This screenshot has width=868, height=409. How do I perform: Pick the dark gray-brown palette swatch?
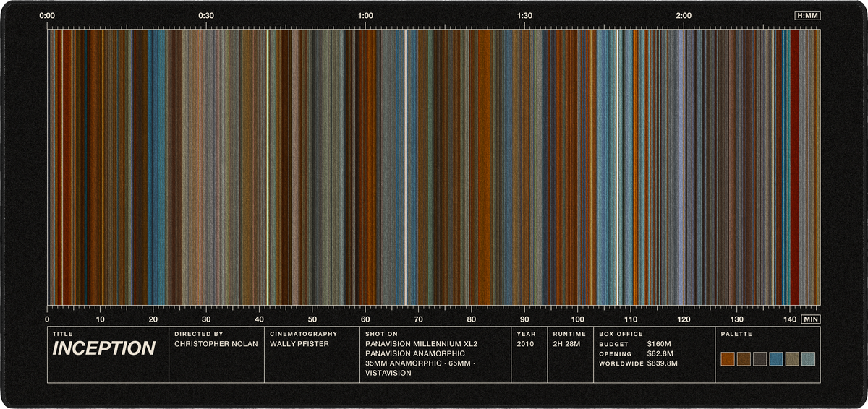pyautogui.click(x=759, y=359)
